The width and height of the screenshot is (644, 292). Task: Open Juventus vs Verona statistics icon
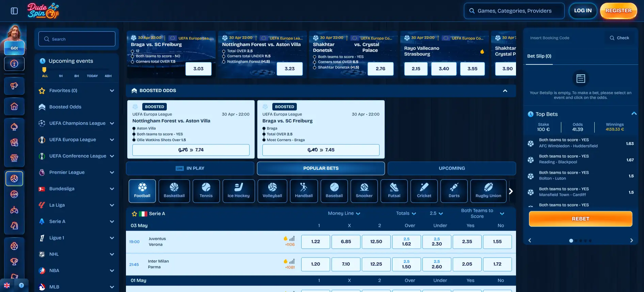(x=292, y=239)
